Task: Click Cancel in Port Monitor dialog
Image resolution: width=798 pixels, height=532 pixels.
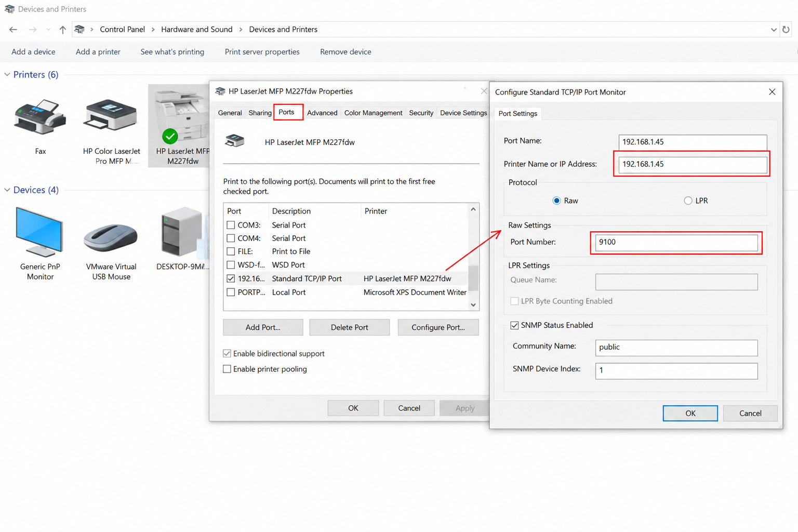Action: (x=750, y=413)
